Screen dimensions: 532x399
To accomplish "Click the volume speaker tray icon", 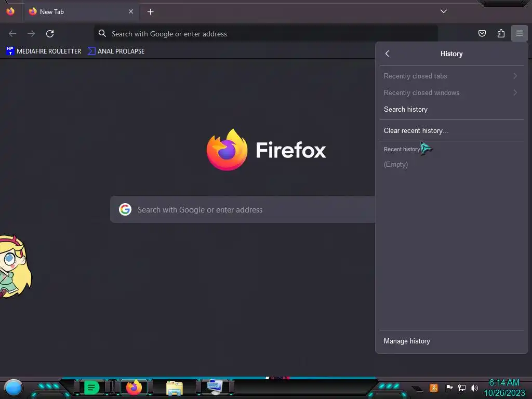I will (x=474, y=388).
